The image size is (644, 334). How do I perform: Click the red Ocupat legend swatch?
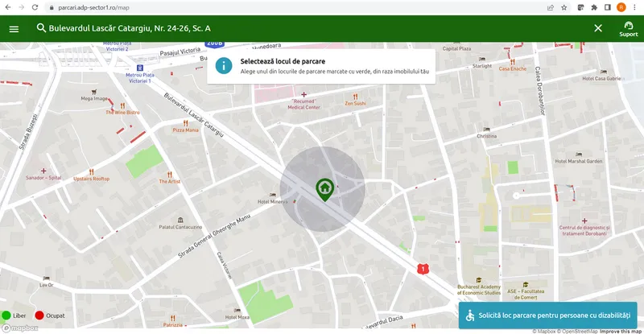[x=39, y=315]
